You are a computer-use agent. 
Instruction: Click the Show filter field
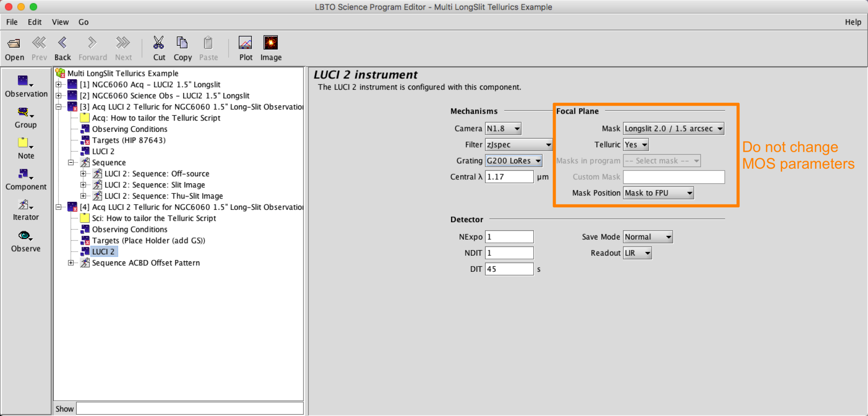click(189, 409)
